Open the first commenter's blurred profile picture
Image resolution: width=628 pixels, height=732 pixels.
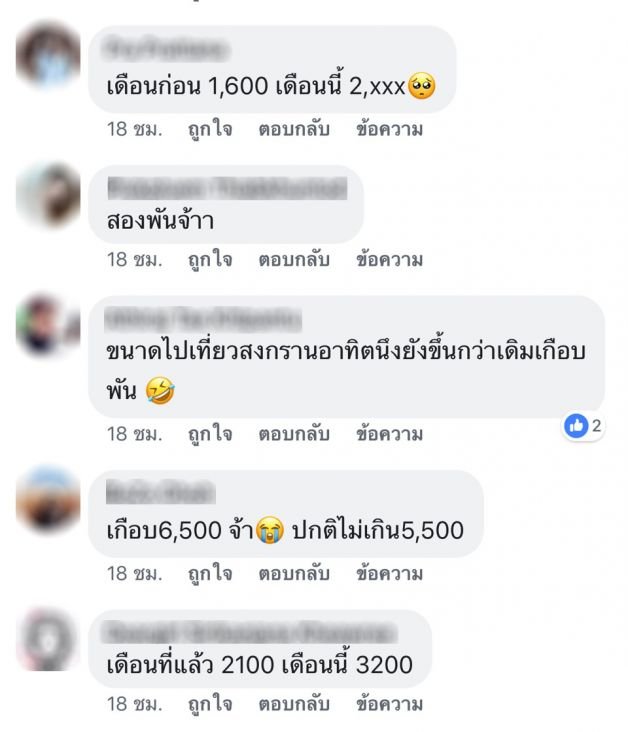[48, 56]
